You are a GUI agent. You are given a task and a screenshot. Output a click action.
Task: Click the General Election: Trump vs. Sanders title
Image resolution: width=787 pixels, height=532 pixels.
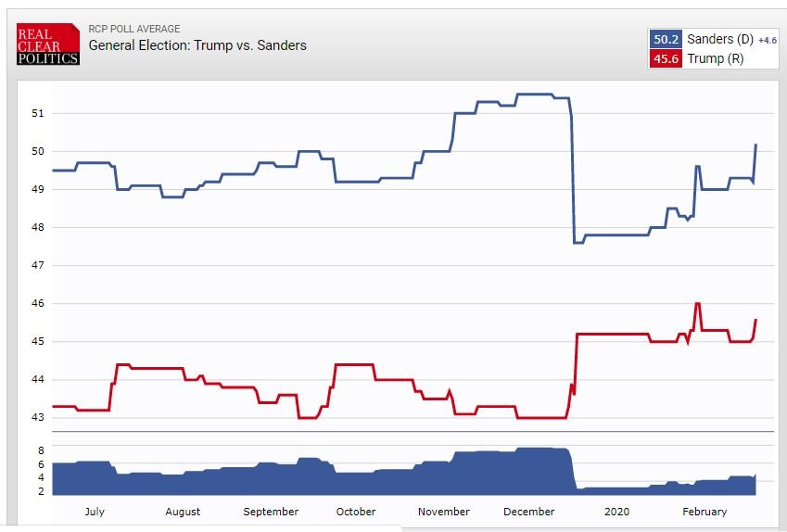point(197,44)
